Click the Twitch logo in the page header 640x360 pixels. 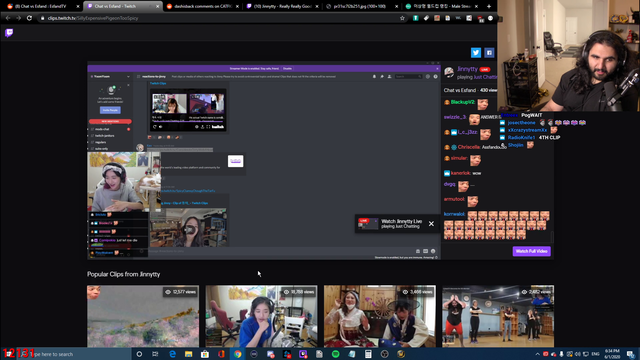click(x=9, y=33)
